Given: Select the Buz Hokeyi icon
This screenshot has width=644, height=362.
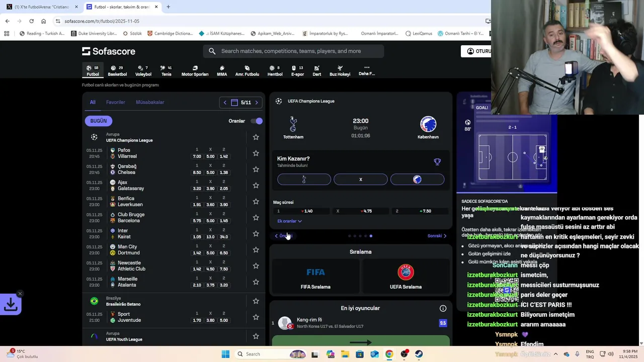Looking at the screenshot, I should [x=340, y=70].
